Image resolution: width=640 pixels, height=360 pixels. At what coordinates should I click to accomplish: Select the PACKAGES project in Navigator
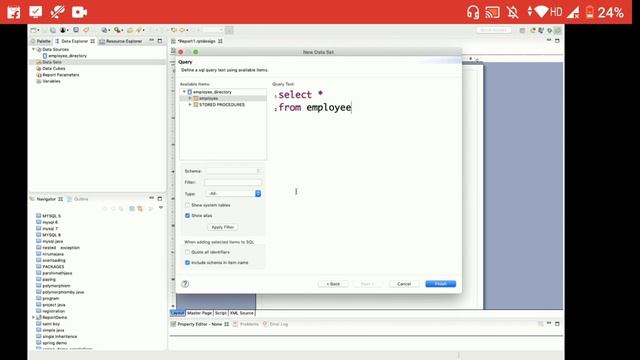pyautogui.click(x=53, y=267)
